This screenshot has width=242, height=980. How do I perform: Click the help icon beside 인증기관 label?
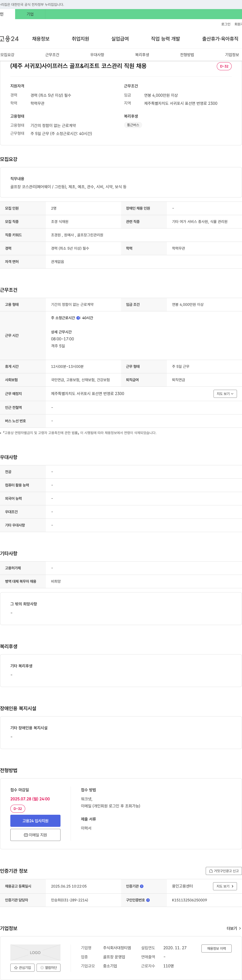click(x=142, y=886)
